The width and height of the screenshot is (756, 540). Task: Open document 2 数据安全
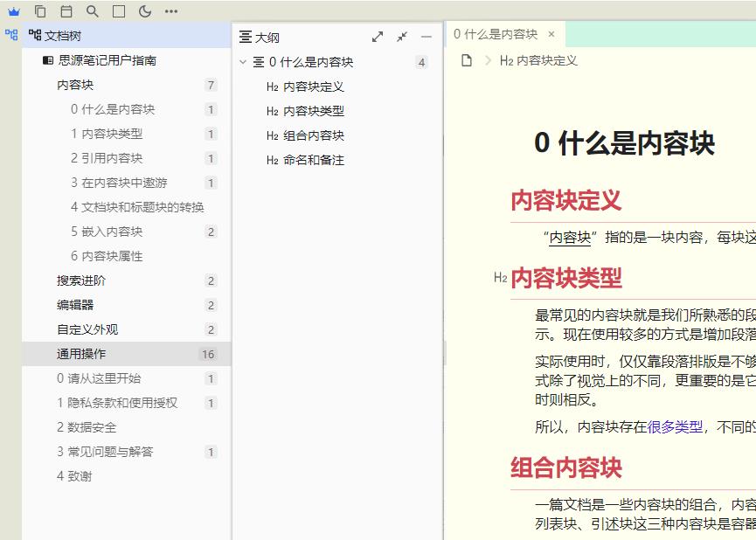coord(87,427)
